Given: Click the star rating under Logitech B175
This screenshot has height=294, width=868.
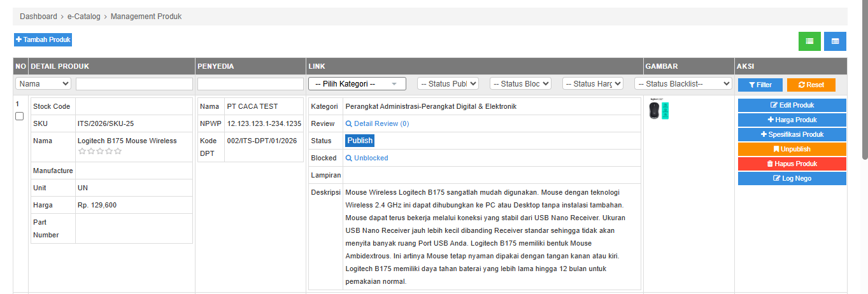Looking at the screenshot, I should point(99,151).
